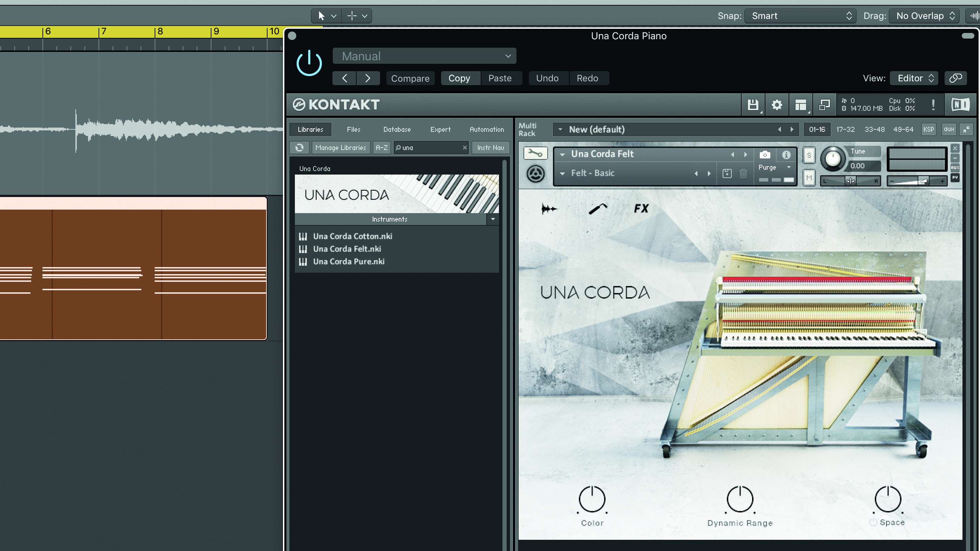Screen dimensions: 980x551
Task: Click the pan L-R slider
Action: click(850, 181)
